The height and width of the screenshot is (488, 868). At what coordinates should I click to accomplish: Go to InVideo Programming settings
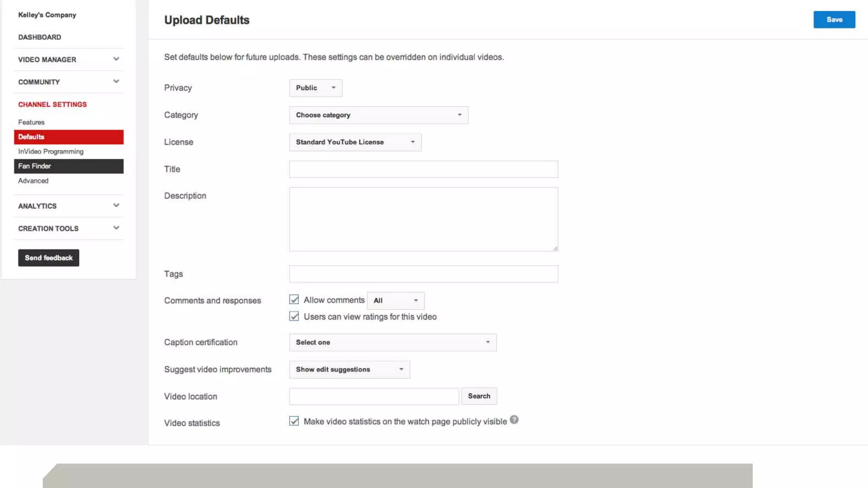point(51,151)
